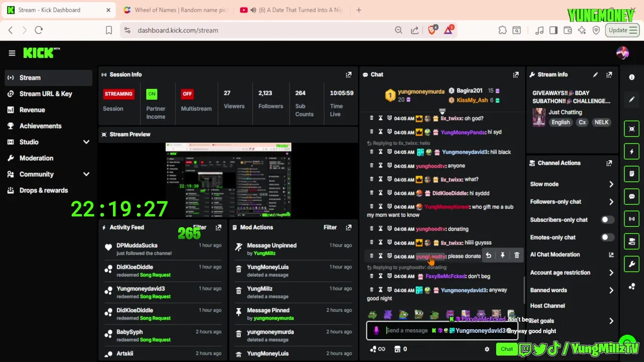644x362 pixels.
Task: Switch to the YouTube browser tab
Action: pos(292,10)
